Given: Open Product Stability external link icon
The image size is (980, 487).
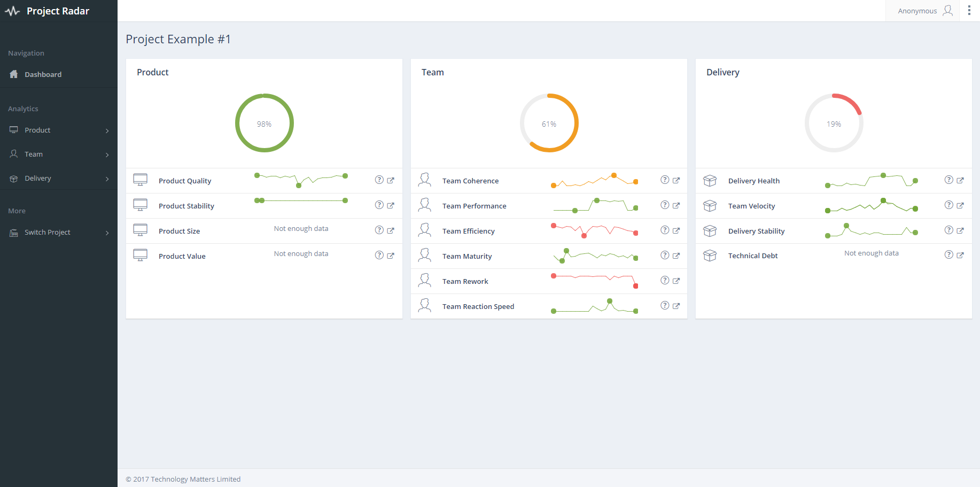Looking at the screenshot, I should click(391, 206).
